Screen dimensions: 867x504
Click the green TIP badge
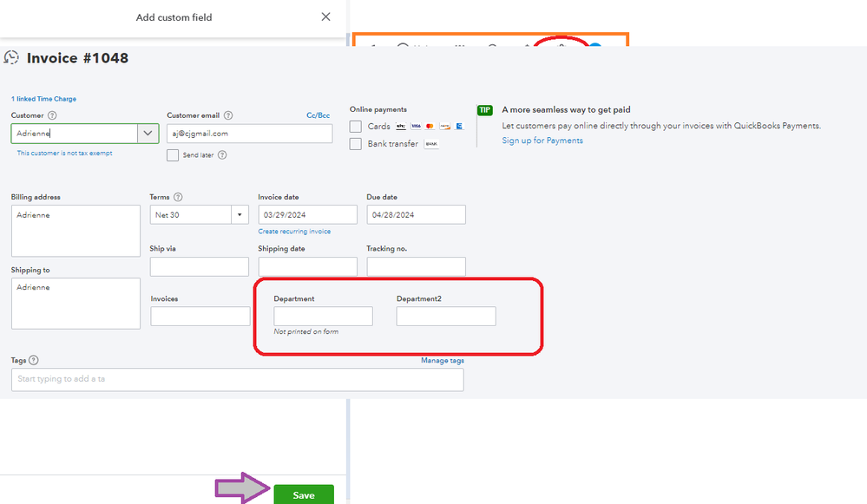pos(485,110)
